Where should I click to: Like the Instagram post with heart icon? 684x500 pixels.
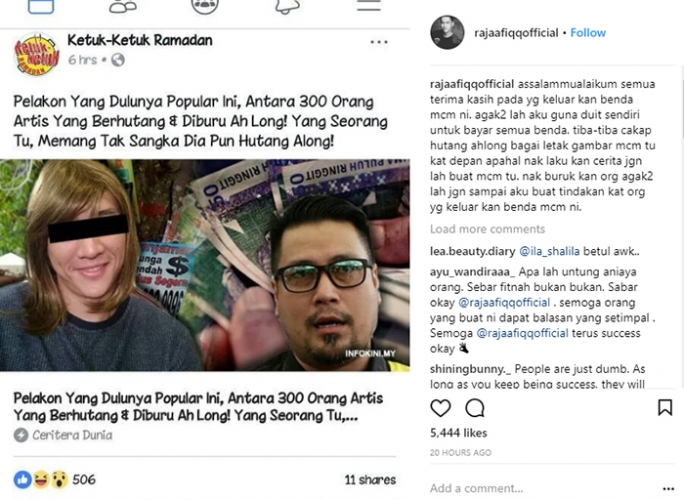click(x=441, y=408)
